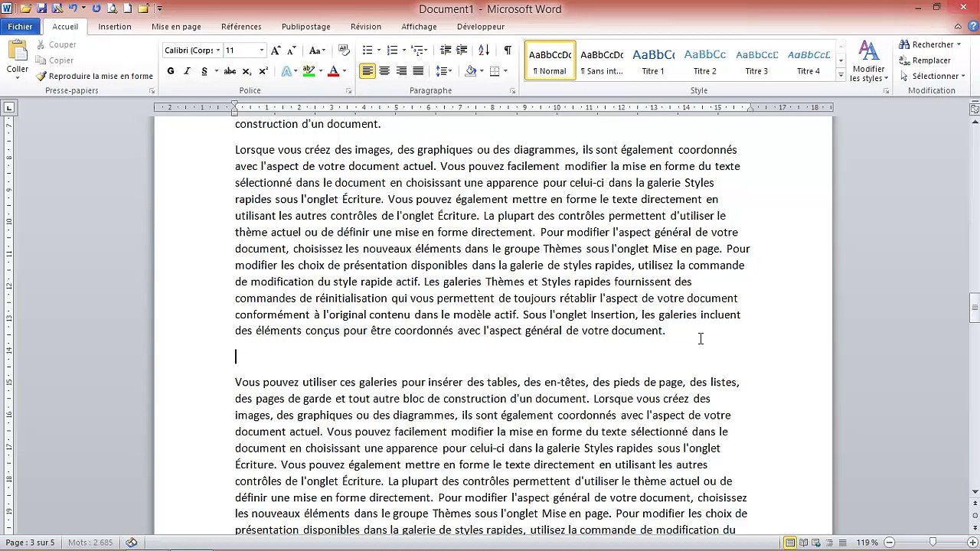Click the zoom in plus button

pos(972,543)
